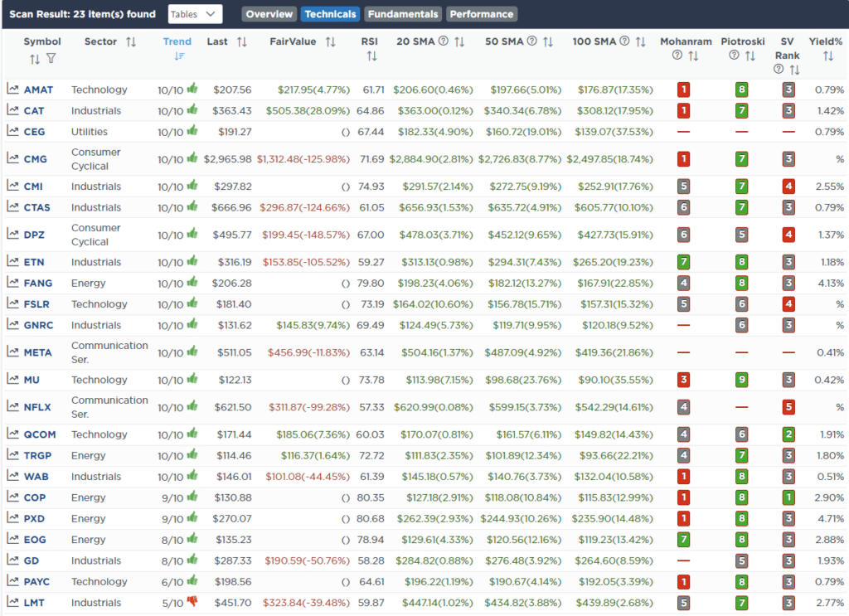Open the EOG symbol link
The width and height of the screenshot is (849, 616).
point(35,540)
